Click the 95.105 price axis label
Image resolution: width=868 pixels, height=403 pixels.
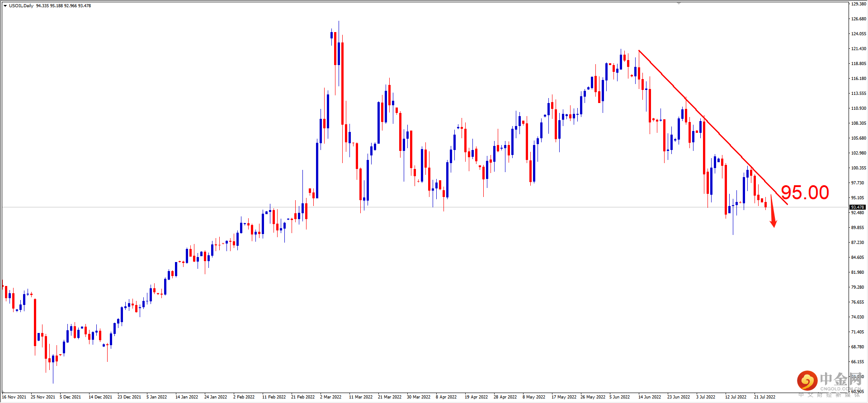click(858, 198)
